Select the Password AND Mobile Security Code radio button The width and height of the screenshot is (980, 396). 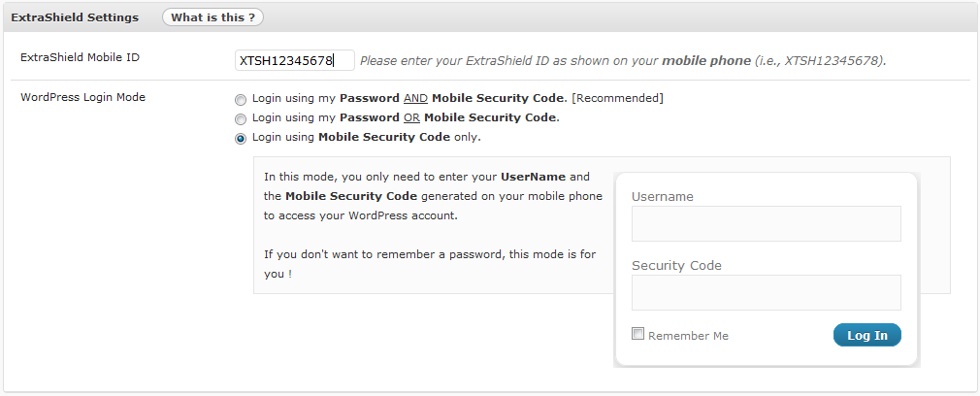(x=241, y=99)
